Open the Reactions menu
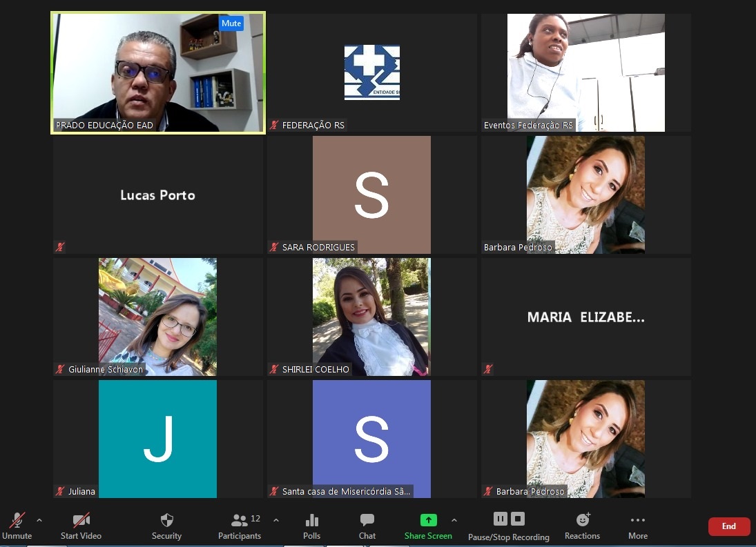 click(x=582, y=526)
